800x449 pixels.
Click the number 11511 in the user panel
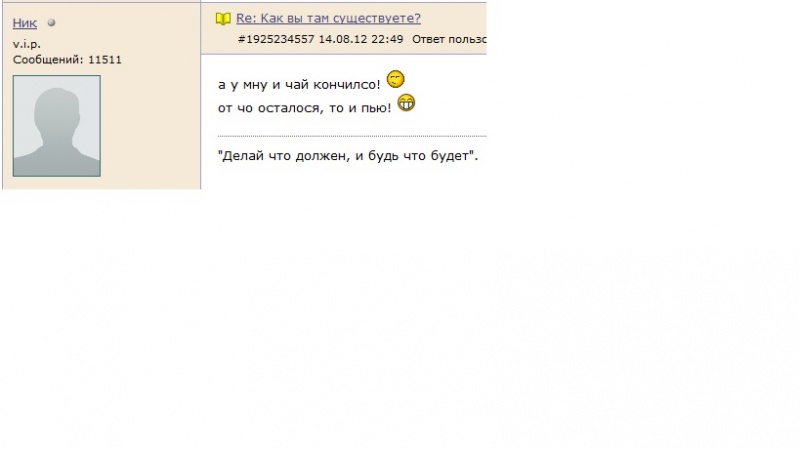pyautogui.click(x=105, y=60)
